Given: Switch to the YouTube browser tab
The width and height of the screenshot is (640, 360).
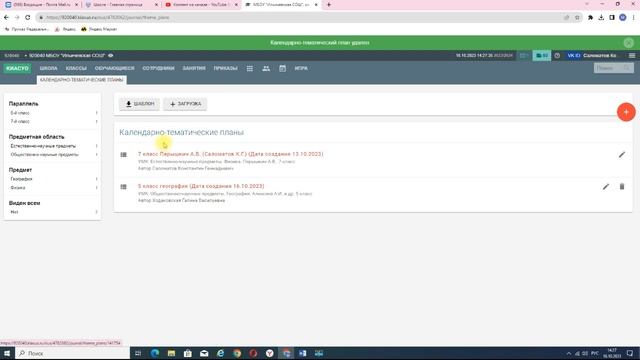Looking at the screenshot, I should tap(202, 4).
